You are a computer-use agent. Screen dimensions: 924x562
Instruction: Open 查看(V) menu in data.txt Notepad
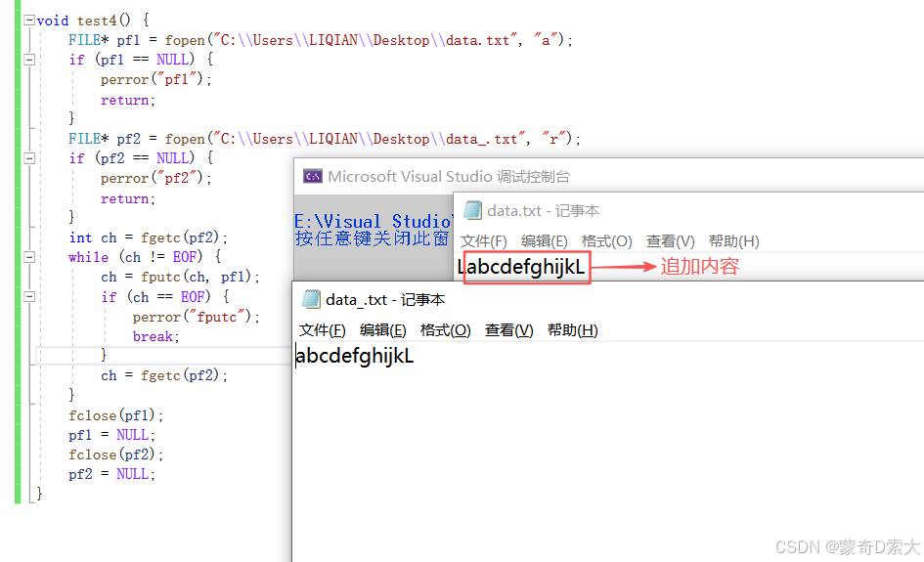670,241
